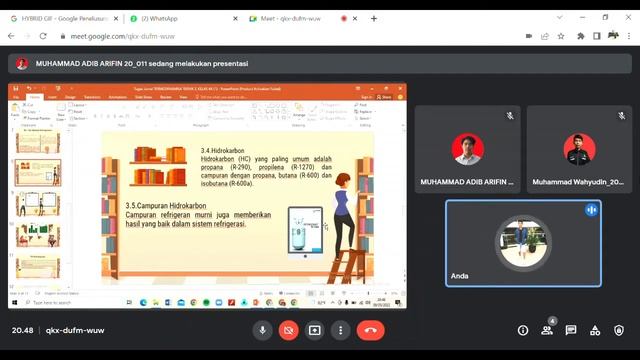This screenshot has height=360, width=640.
Task: Click the presenter avatar in presentation banner
Action: click(x=22, y=64)
